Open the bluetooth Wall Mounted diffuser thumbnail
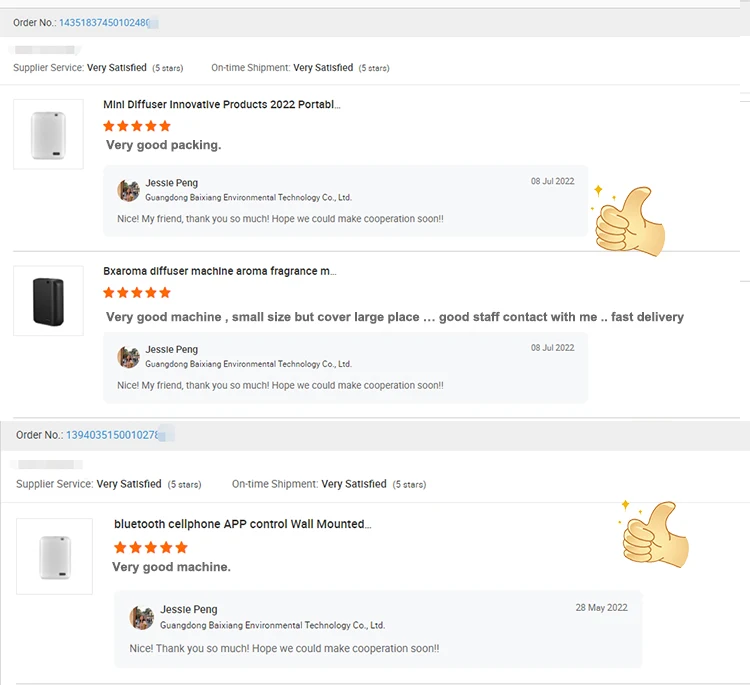Image resolution: width=750 pixels, height=685 pixels. [x=54, y=556]
